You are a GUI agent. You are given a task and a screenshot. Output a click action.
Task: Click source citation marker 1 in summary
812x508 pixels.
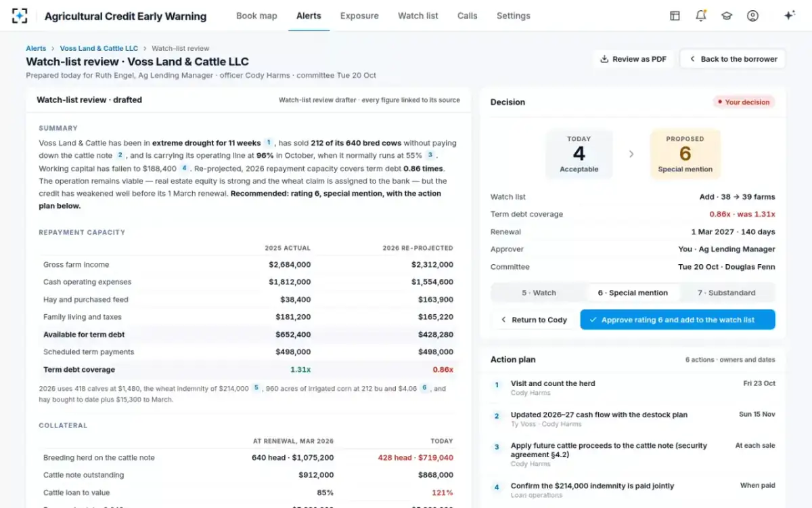point(269,143)
